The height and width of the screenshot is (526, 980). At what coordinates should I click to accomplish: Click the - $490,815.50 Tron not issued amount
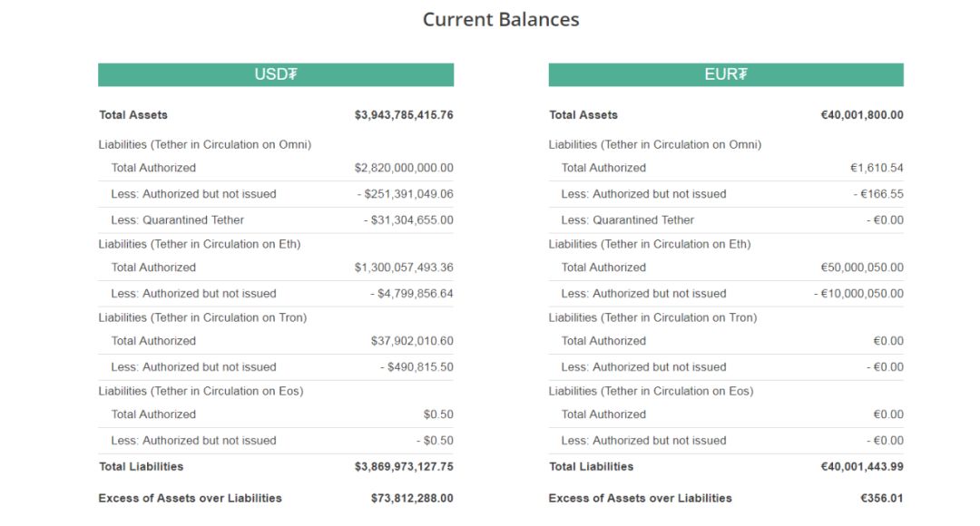pyautogui.click(x=416, y=367)
